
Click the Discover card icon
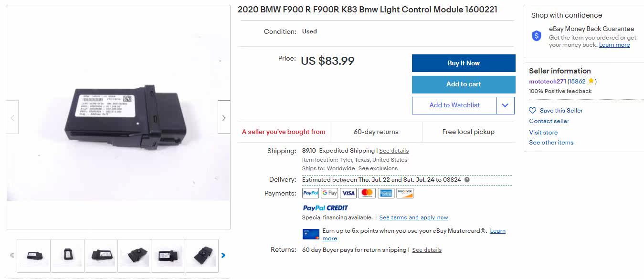click(x=405, y=193)
